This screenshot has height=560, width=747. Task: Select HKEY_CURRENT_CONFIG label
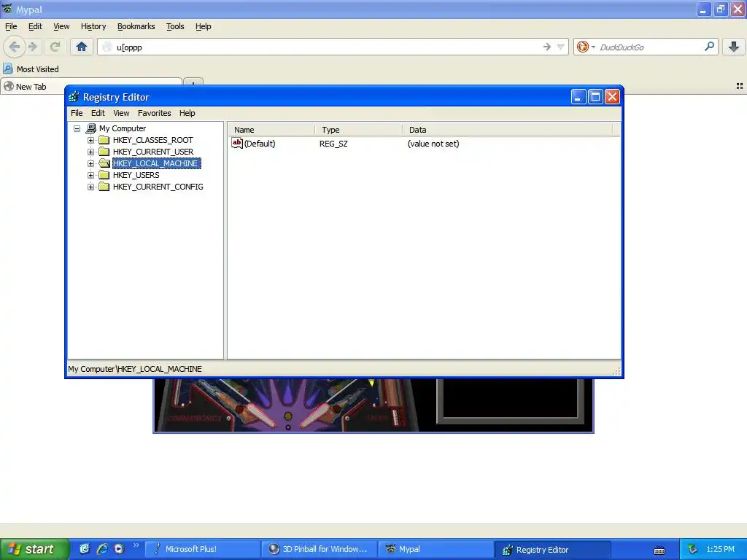click(158, 187)
